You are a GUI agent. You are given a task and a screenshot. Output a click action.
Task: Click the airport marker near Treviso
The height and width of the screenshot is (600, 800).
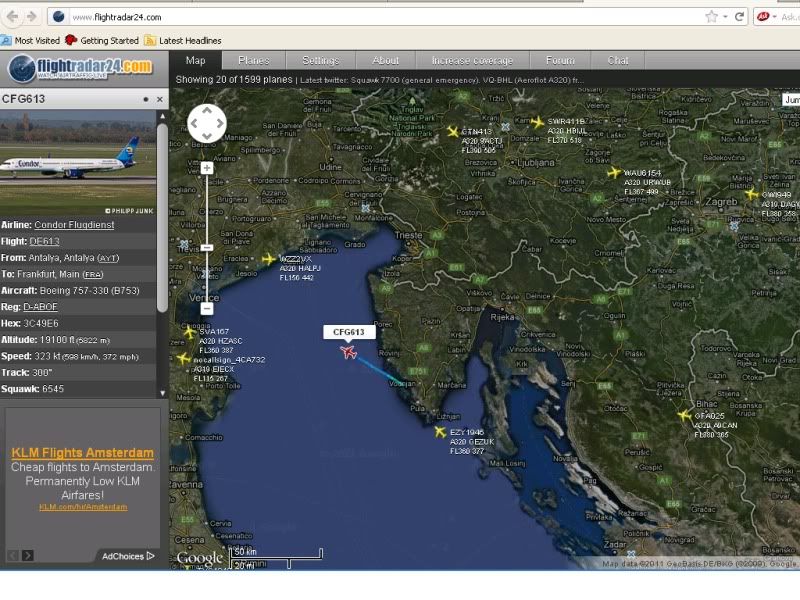point(184,244)
